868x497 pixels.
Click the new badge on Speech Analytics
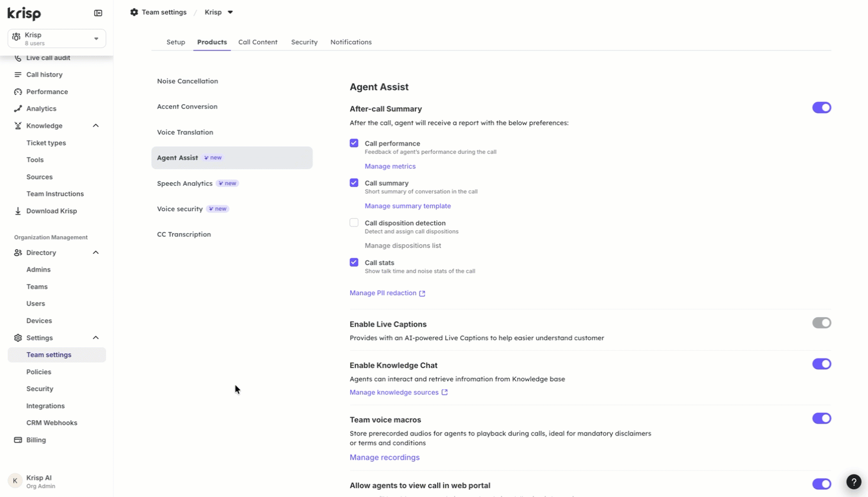227,183
